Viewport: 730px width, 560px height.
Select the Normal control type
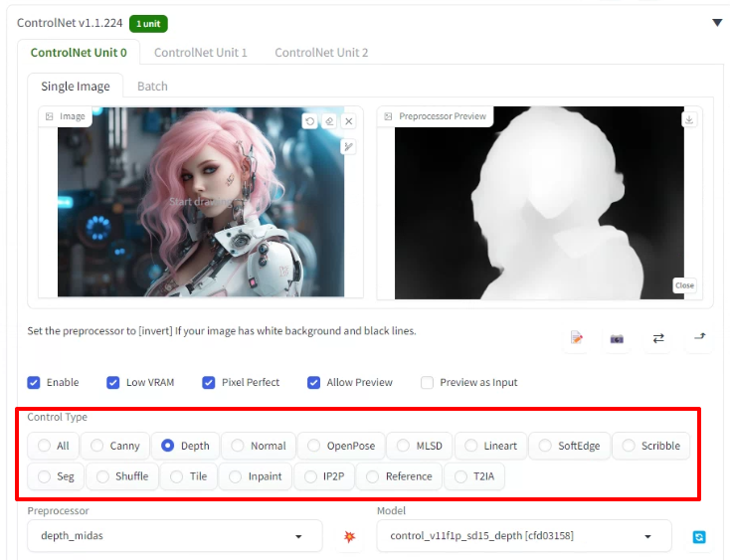[259, 446]
